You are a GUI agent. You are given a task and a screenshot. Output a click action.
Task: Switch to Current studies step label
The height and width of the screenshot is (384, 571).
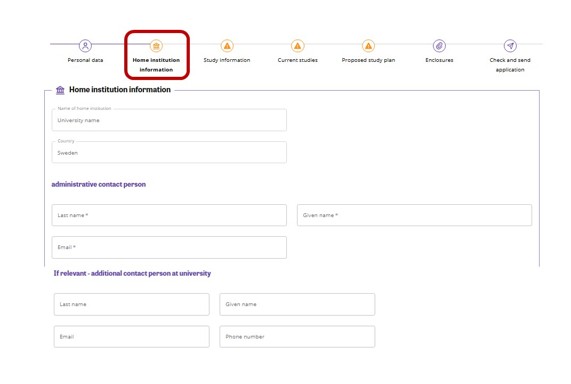click(298, 60)
